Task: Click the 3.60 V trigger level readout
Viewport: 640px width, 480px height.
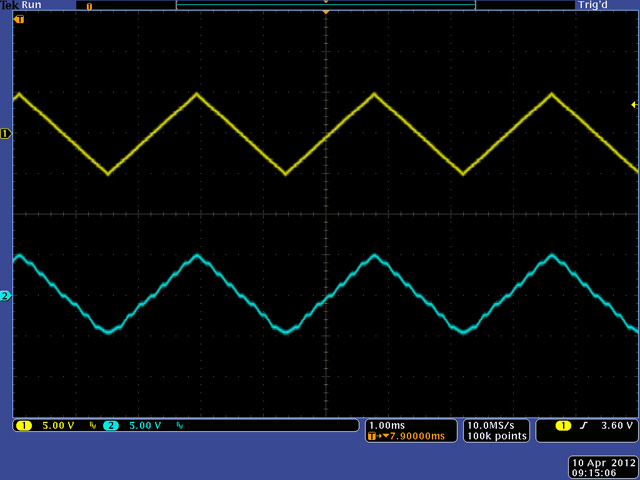Action: pos(616,426)
